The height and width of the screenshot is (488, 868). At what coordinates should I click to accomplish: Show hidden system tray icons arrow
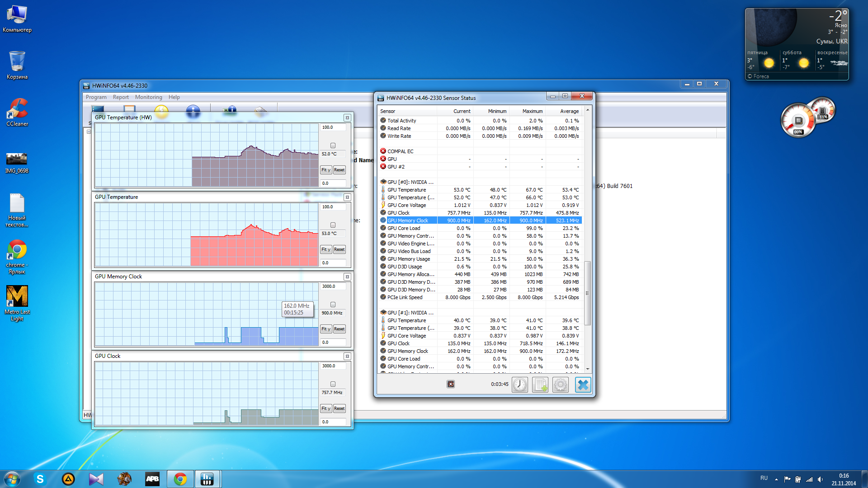pyautogui.click(x=776, y=479)
